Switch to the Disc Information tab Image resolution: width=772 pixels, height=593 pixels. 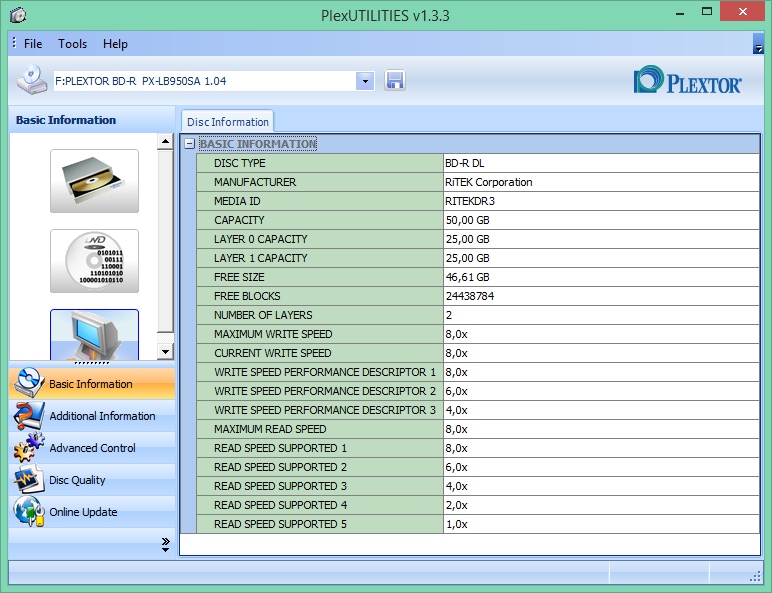[x=227, y=122]
